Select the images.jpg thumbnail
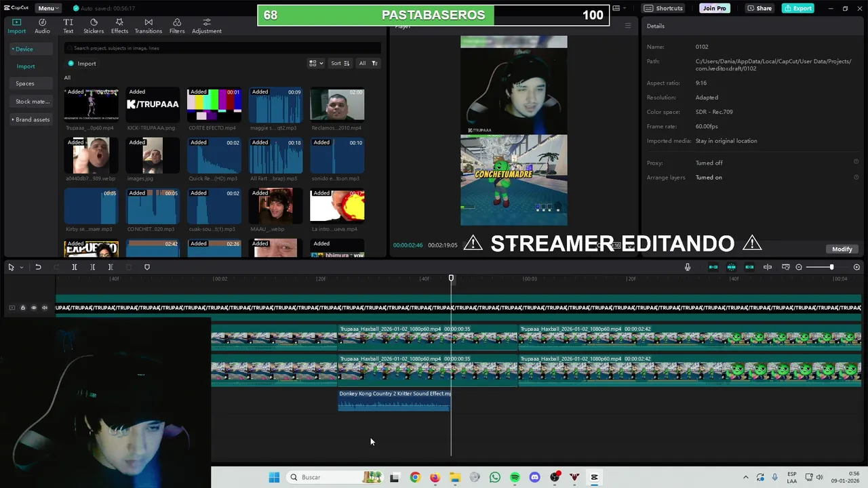This screenshot has width=868, height=488. pyautogui.click(x=153, y=155)
